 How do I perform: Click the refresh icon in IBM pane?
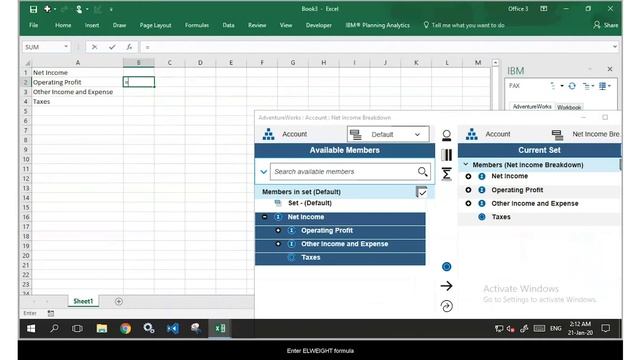pos(572,86)
